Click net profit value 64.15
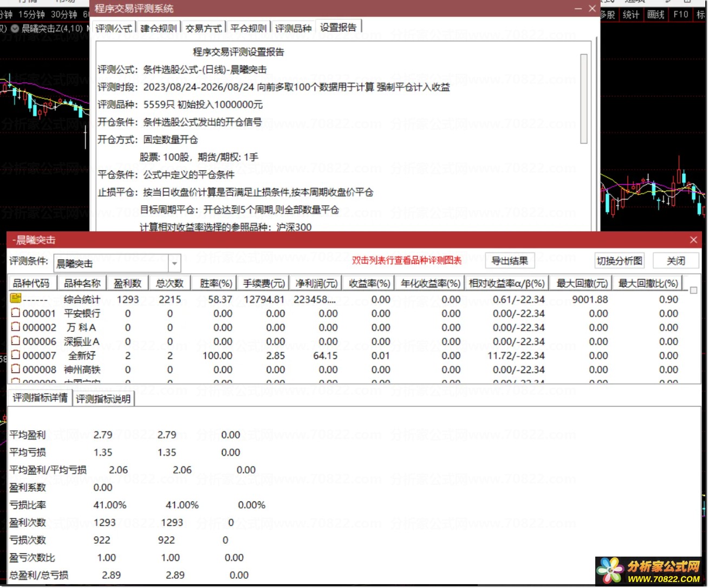Image resolution: width=709 pixels, height=588 pixels. point(325,356)
